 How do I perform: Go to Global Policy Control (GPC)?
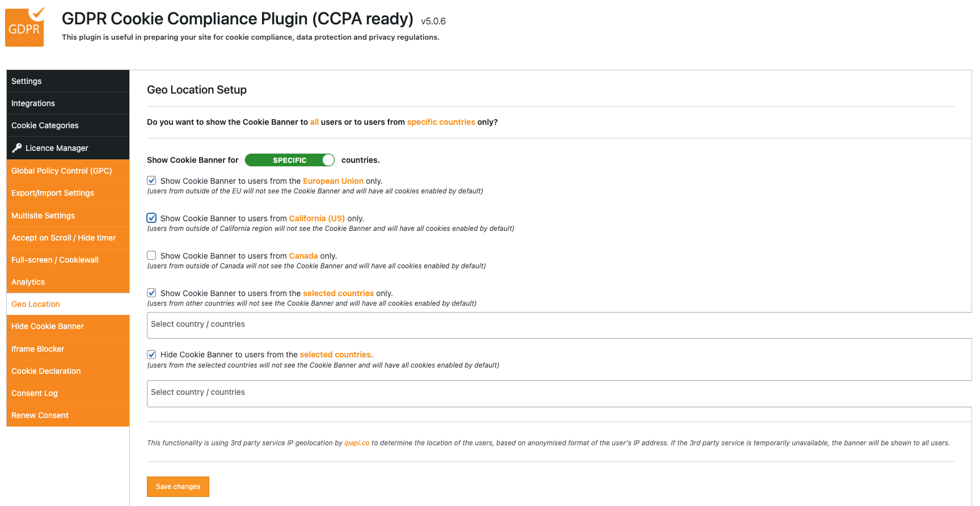tap(62, 171)
